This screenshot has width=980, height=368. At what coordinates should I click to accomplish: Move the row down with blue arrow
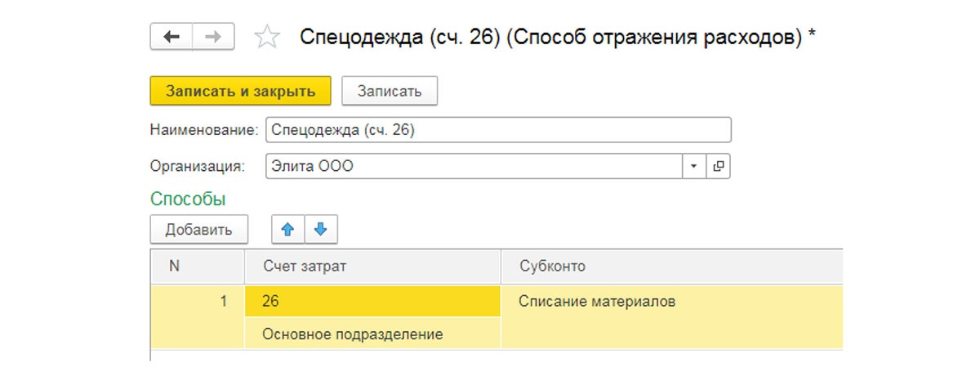pyautogui.click(x=320, y=230)
